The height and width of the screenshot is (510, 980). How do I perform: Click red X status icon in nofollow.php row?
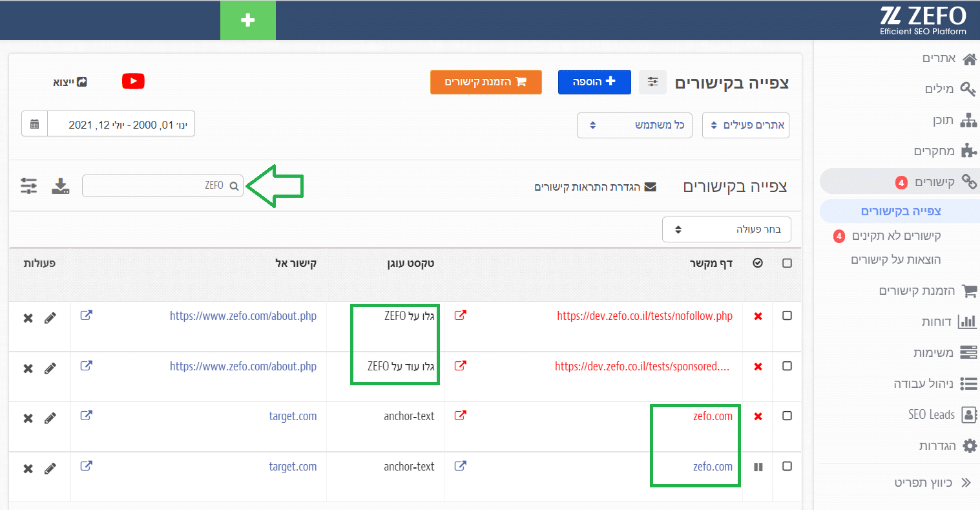pyautogui.click(x=758, y=316)
